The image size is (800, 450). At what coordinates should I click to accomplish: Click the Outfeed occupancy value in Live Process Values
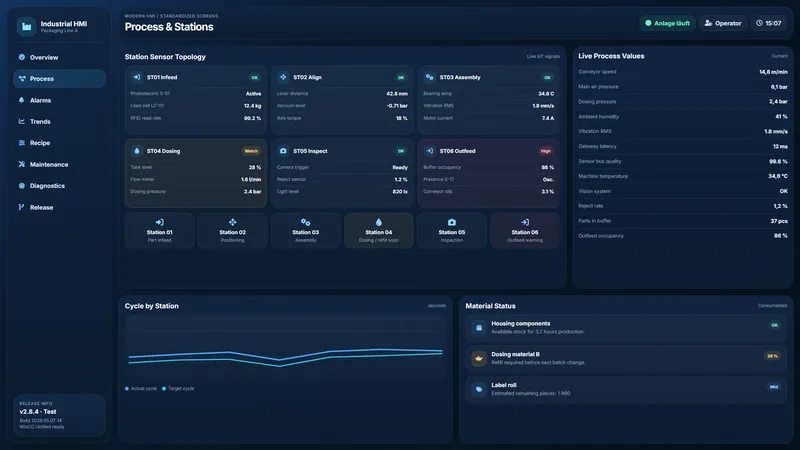pyautogui.click(x=781, y=236)
